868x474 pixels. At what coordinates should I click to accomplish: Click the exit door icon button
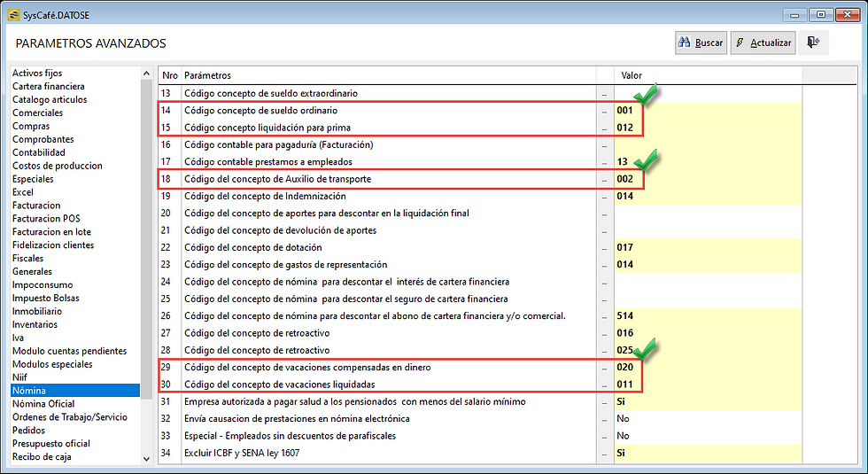coord(813,43)
